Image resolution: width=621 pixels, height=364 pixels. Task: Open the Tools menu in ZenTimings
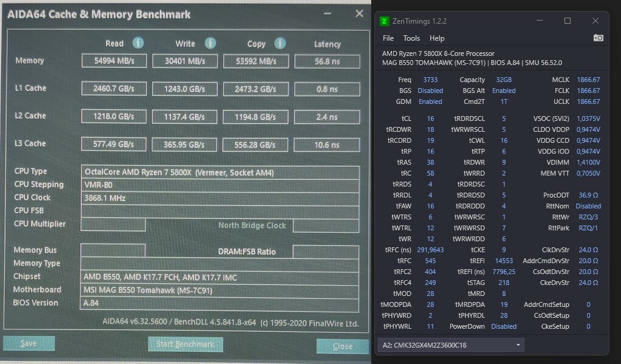tap(411, 38)
